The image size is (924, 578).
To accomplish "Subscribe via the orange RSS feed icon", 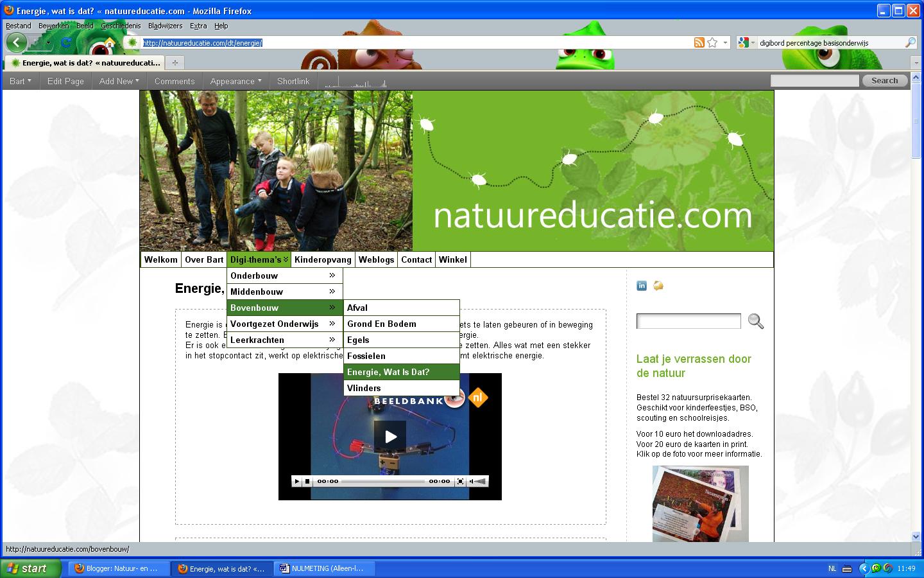I will 699,42.
